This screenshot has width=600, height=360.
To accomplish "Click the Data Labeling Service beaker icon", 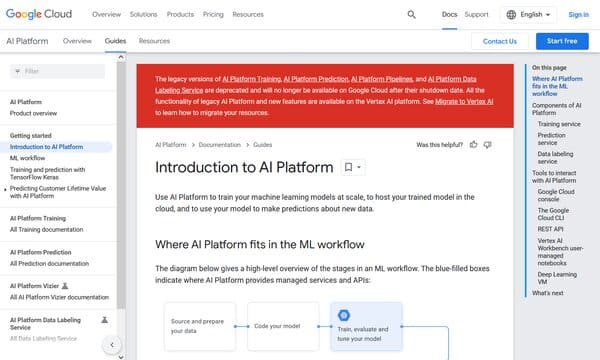I will click(x=104, y=320).
